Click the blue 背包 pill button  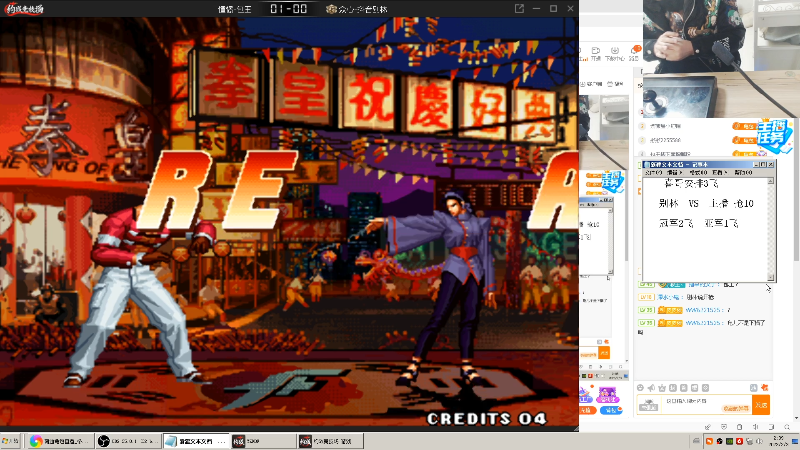click(611, 410)
